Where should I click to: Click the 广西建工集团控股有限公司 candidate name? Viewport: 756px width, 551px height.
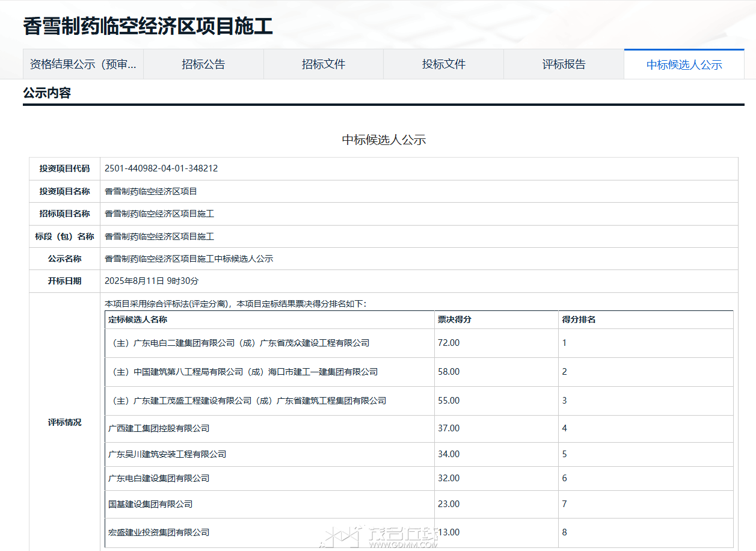[x=159, y=428]
